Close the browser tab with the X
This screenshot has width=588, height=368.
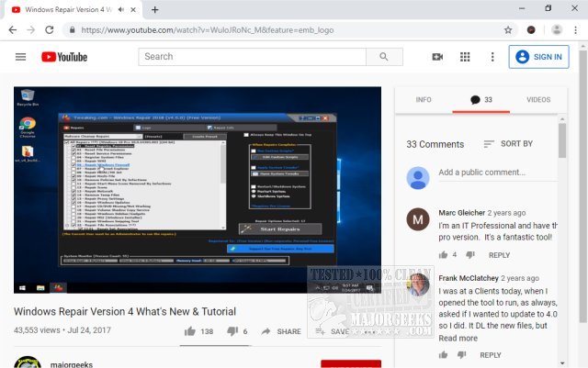tap(133, 10)
